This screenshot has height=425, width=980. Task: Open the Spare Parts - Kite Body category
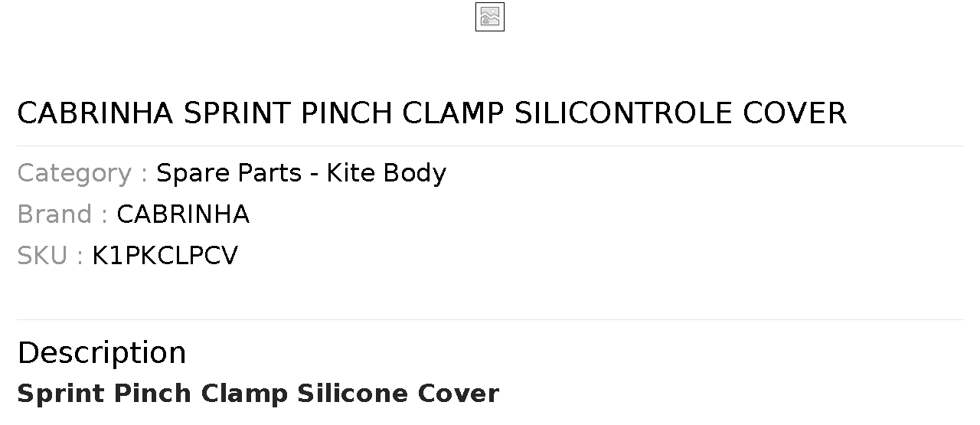coord(301,173)
